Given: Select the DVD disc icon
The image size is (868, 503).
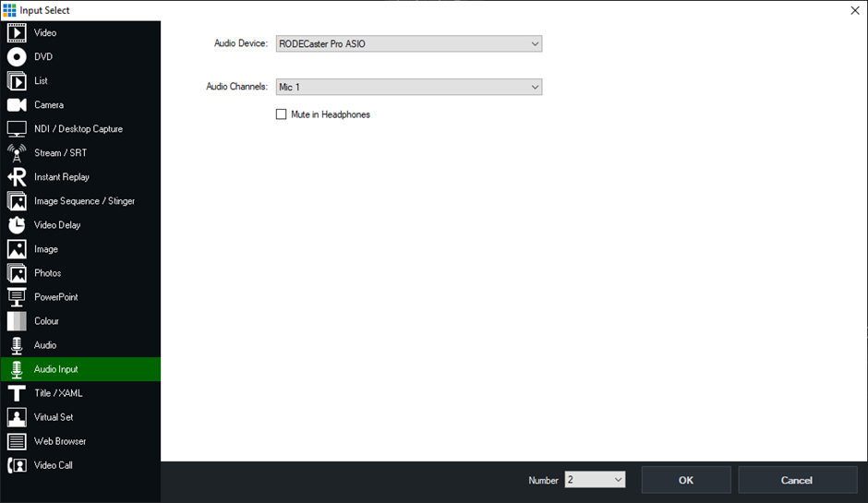Looking at the screenshot, I should pos(17,57).
